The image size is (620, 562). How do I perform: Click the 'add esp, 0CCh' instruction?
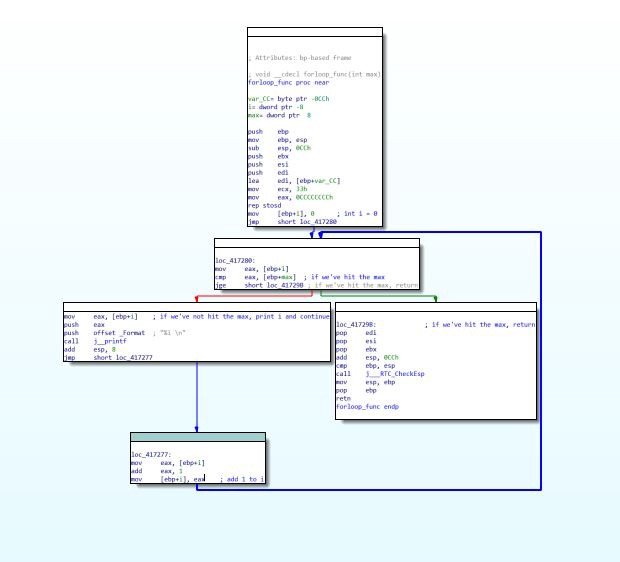click(367, 358)
